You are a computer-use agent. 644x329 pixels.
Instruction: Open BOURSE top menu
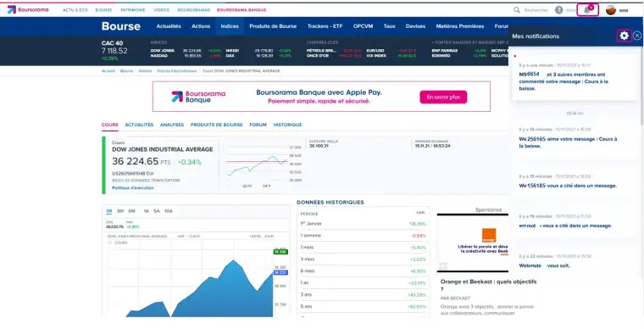pos(103,10)
